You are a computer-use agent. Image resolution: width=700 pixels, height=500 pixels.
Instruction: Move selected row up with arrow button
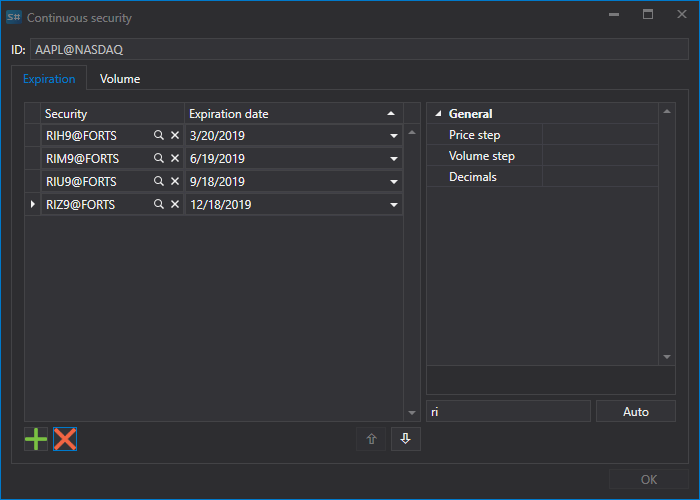pos(371,439)
